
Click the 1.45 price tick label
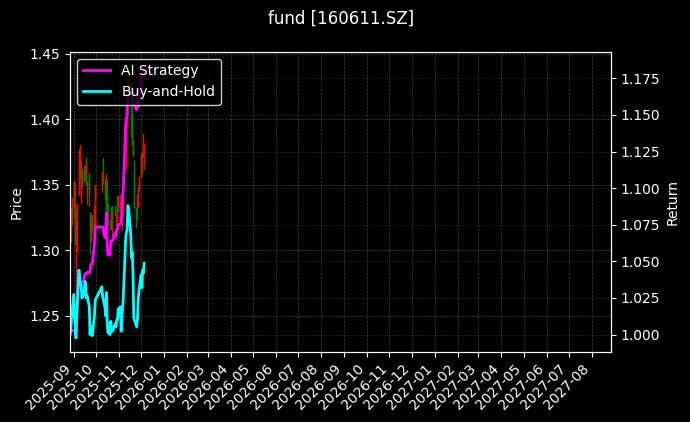click(44, 55)
